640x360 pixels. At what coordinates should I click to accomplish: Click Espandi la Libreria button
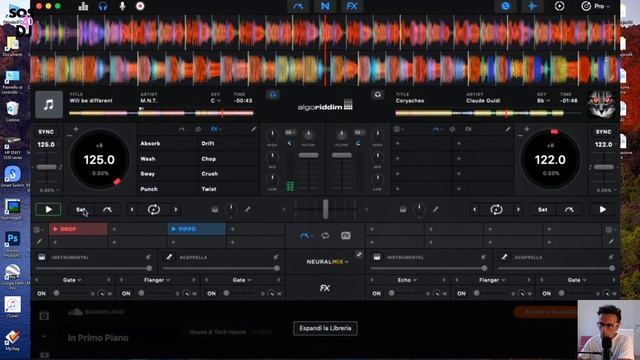[x=325, y=328]
